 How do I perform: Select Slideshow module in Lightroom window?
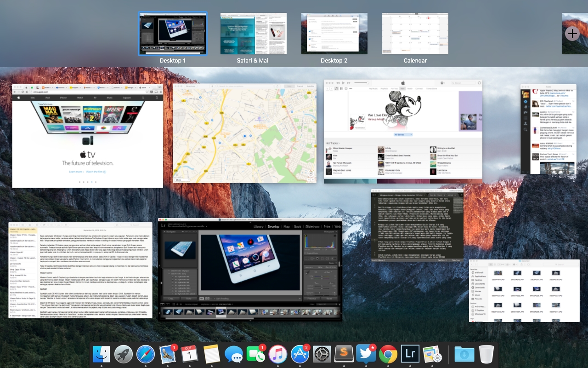pyautogui.click(x=312, y=227)
